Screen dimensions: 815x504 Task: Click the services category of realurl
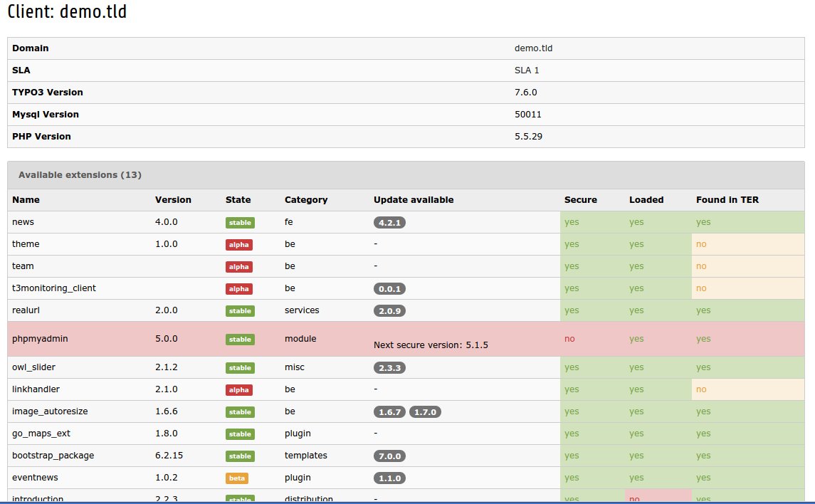(x=302, y=310)
